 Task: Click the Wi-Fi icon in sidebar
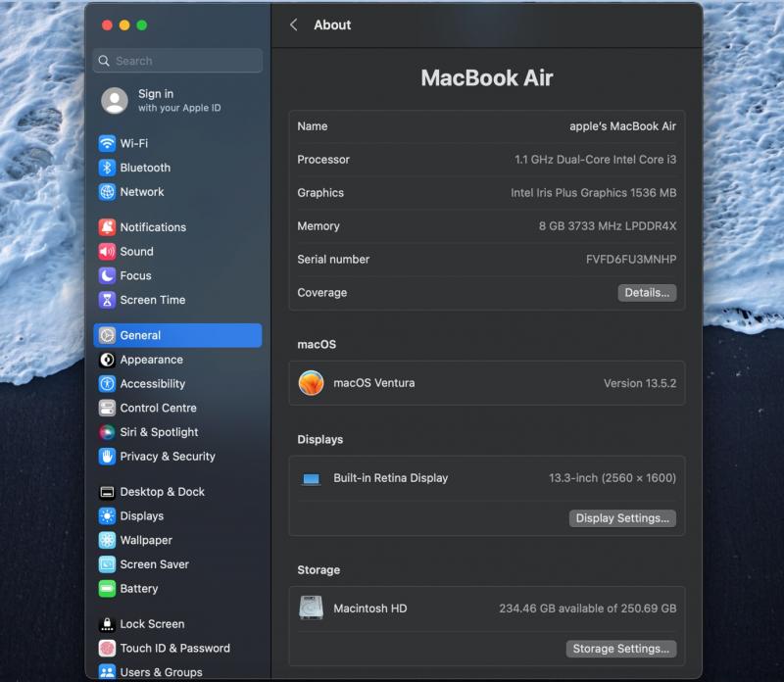pyautogui.click(x=107, y=143)
